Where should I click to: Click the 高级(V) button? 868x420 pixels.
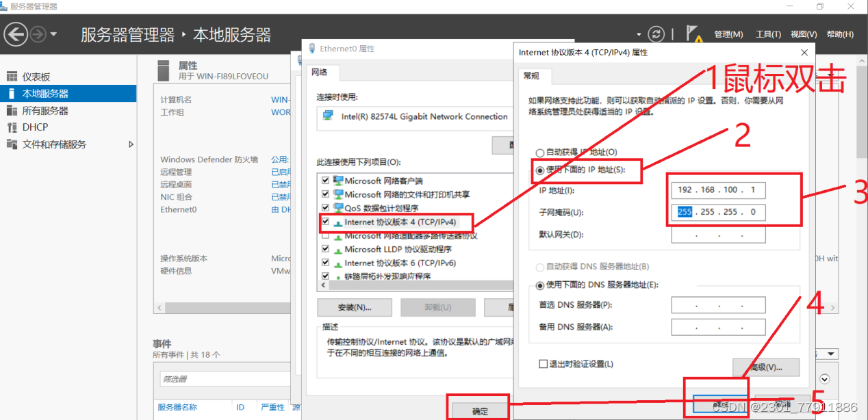point(766,367)
